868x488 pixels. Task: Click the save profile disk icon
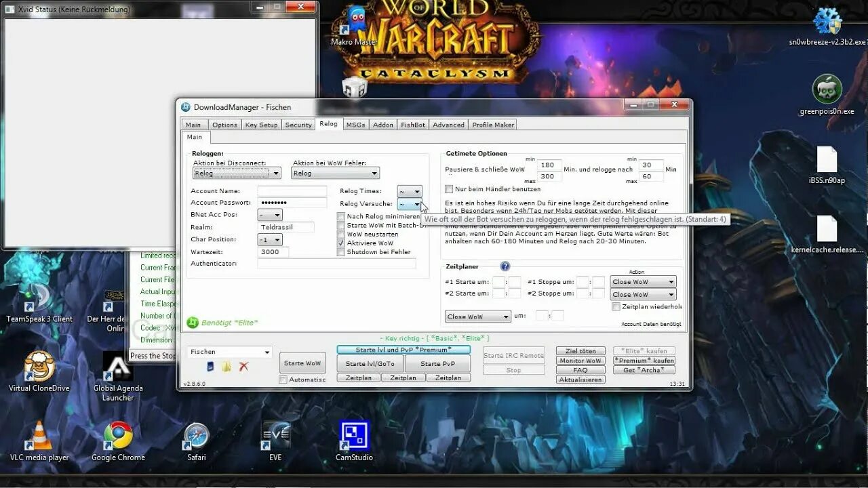pos(210,367)
